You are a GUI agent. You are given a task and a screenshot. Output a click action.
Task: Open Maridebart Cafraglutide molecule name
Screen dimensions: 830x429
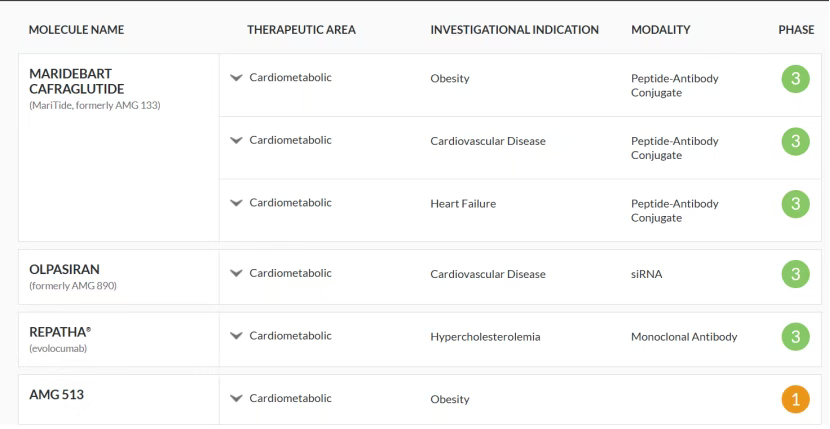click(x=77, y=81)
